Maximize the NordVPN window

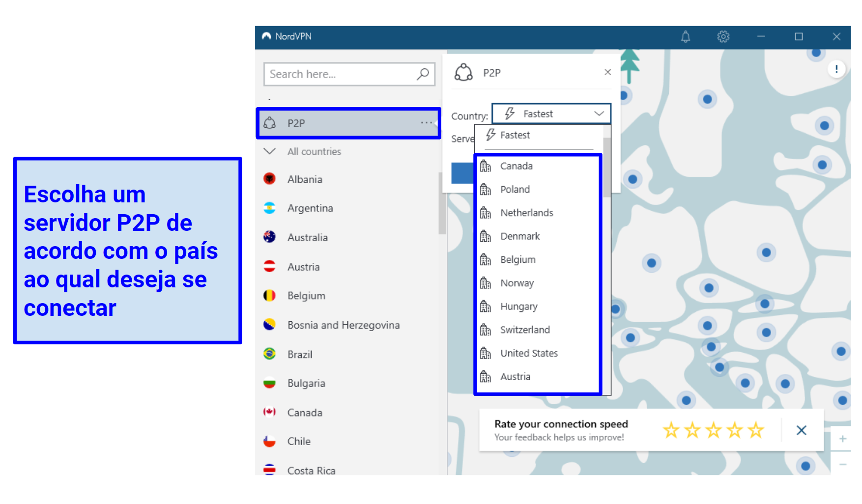tap(799, 36)
